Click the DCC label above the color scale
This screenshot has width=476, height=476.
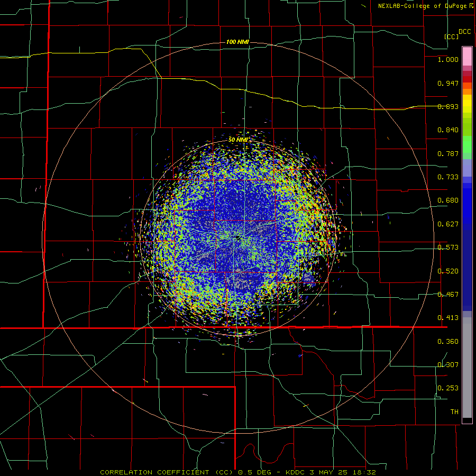pyautogui.click(x=464, y=32)
